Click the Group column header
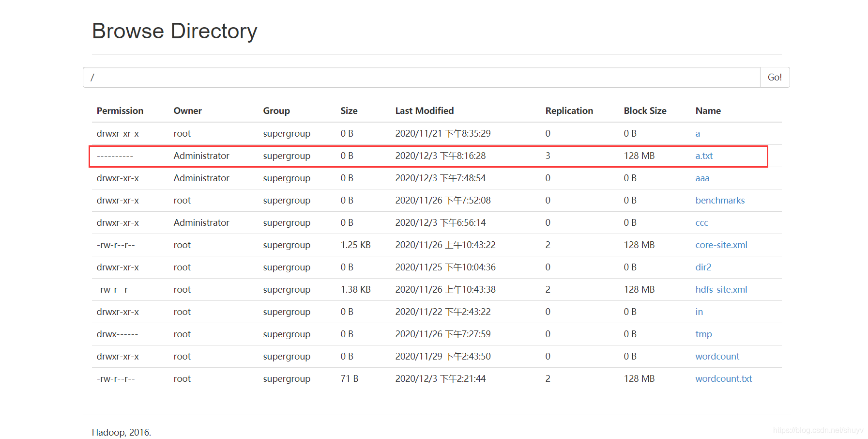Screen dimensions: 868x439 [276, 111]
